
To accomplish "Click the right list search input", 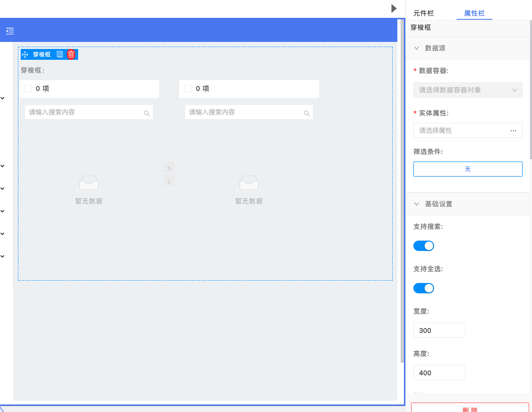I will (249, 113).
